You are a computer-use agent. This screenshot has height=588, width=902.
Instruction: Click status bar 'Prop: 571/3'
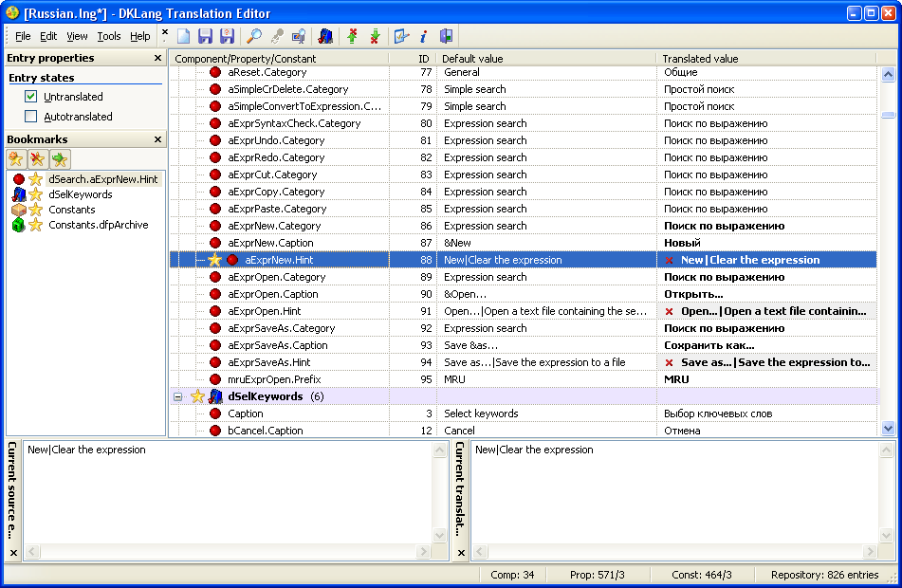(598, 575)
